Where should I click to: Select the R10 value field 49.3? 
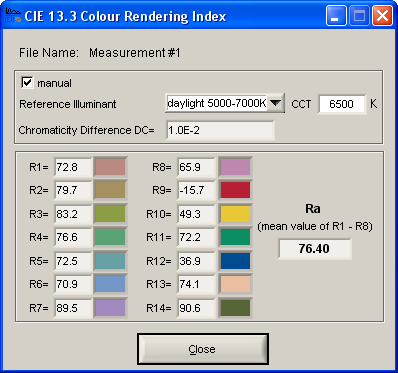point(196,214)
